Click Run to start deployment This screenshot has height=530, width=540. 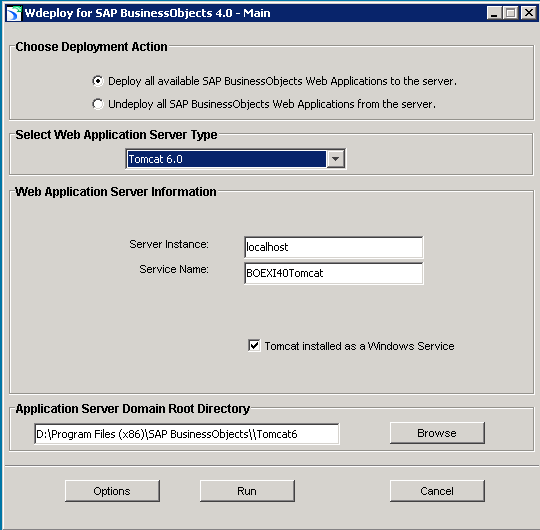click(x=247, y=491)
